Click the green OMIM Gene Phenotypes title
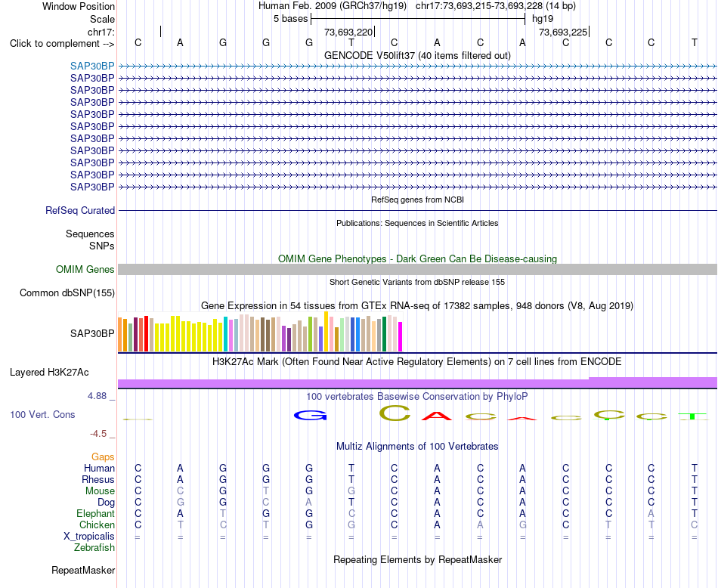 (x=417, y=258)
